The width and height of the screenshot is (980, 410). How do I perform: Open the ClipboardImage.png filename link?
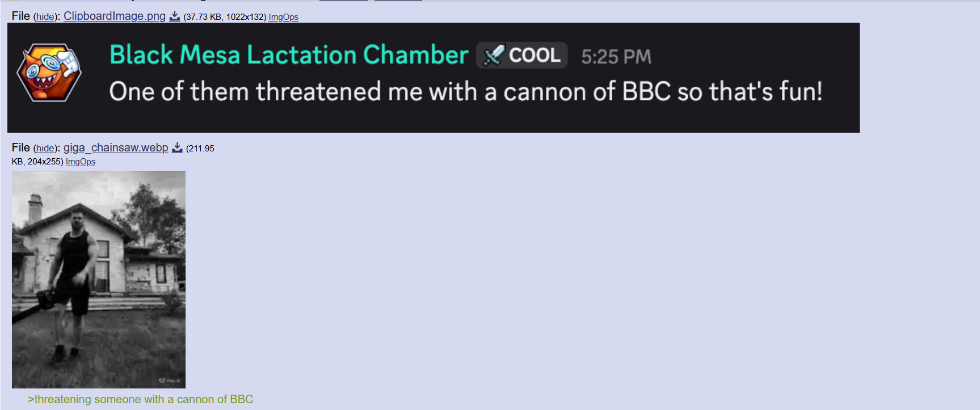point(114,16)
